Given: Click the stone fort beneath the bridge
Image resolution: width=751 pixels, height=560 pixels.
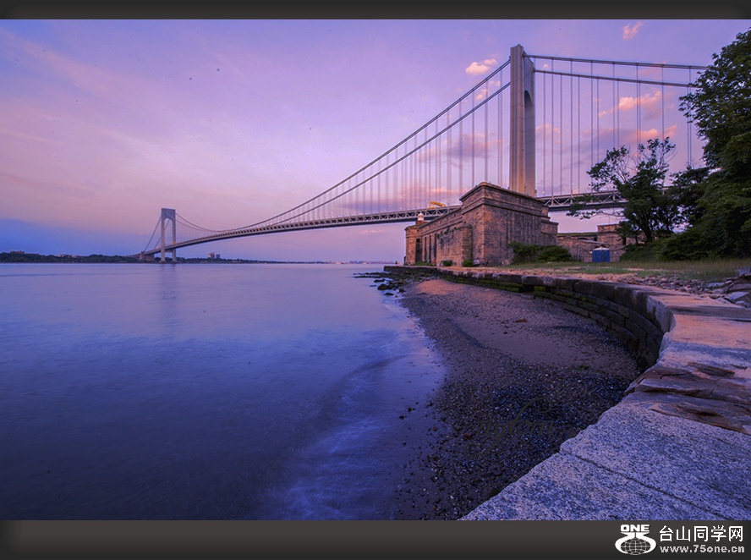Looking at the screenshot, I should coord(480,227).
